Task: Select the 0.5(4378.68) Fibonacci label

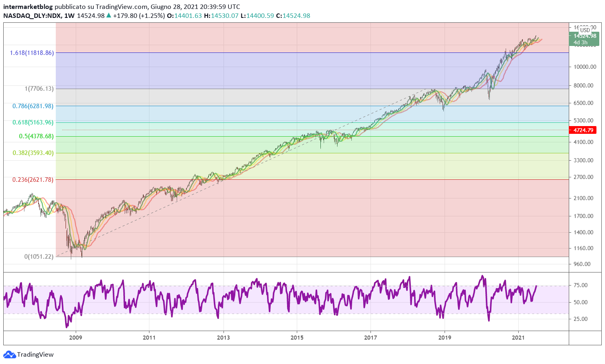Action: click(x=36, y=136)
